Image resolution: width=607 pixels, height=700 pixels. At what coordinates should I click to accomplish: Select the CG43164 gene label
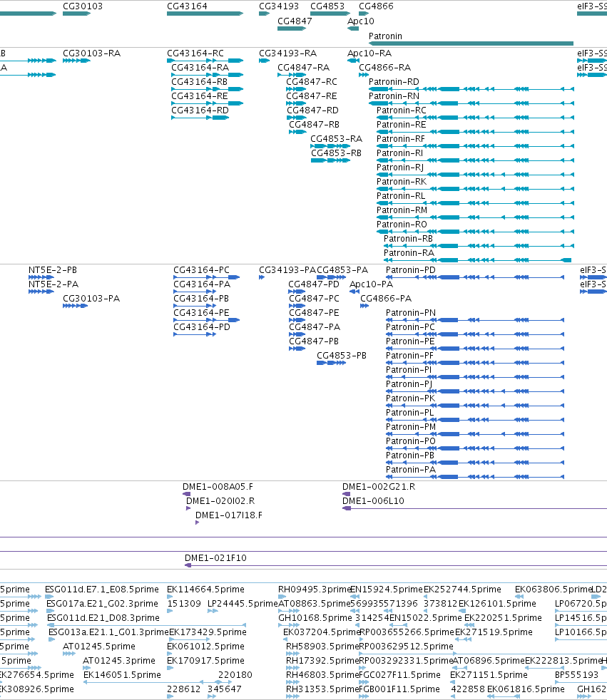click(187, 6)
